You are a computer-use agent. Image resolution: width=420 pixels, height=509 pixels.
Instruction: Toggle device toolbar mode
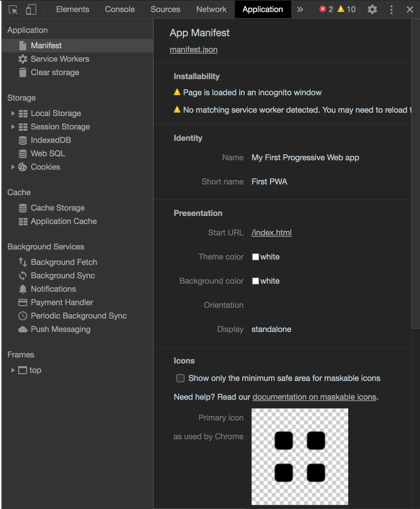(31, 9)
